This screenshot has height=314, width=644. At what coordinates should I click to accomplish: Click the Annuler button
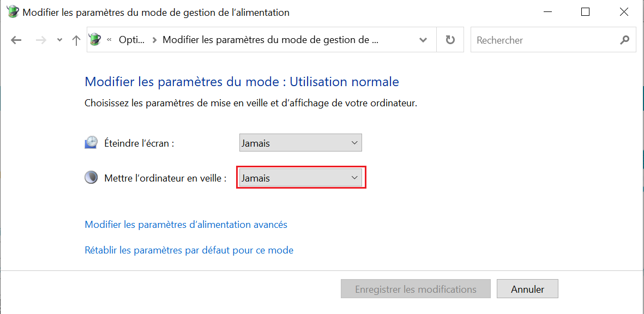[527, 289]
